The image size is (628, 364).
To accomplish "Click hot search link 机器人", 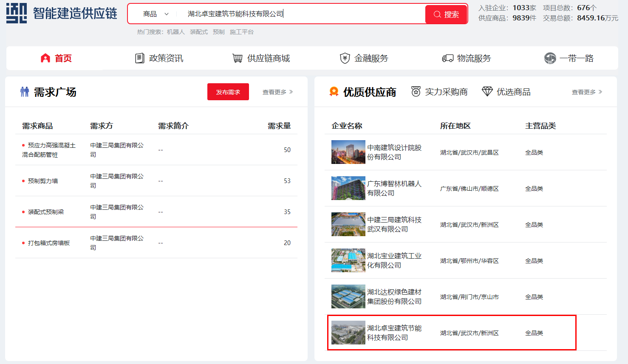I will tap(176, 32).
